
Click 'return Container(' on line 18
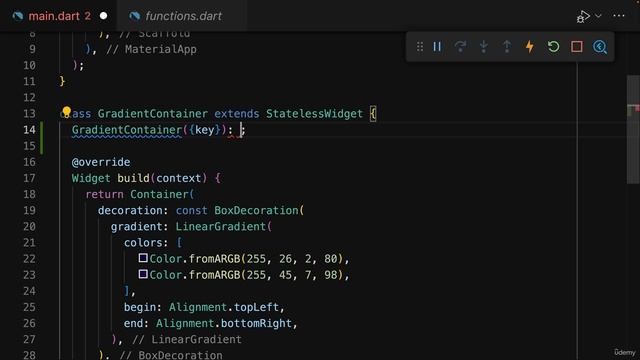pos(140,194)
